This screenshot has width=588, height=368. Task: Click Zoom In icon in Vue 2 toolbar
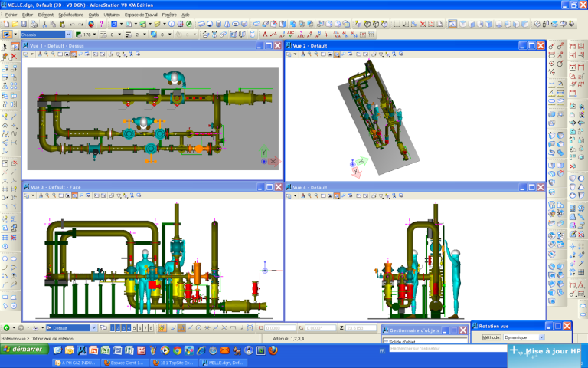click(309, 54)
